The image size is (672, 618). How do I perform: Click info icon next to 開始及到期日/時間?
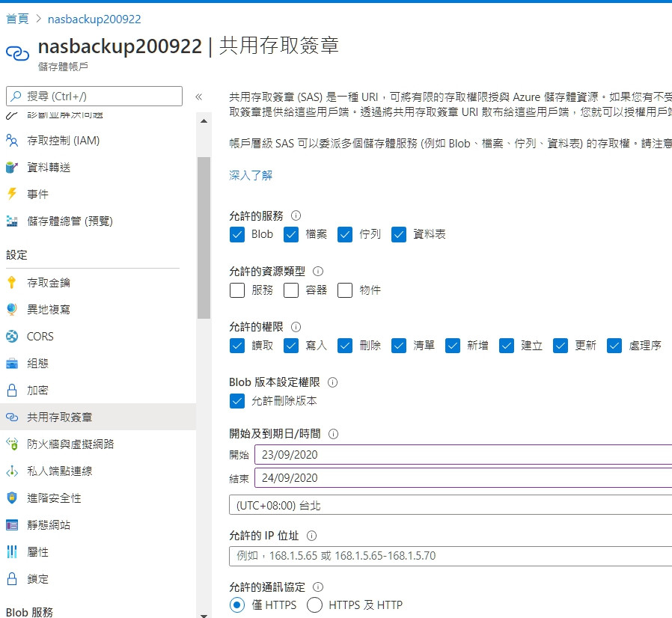334,434
